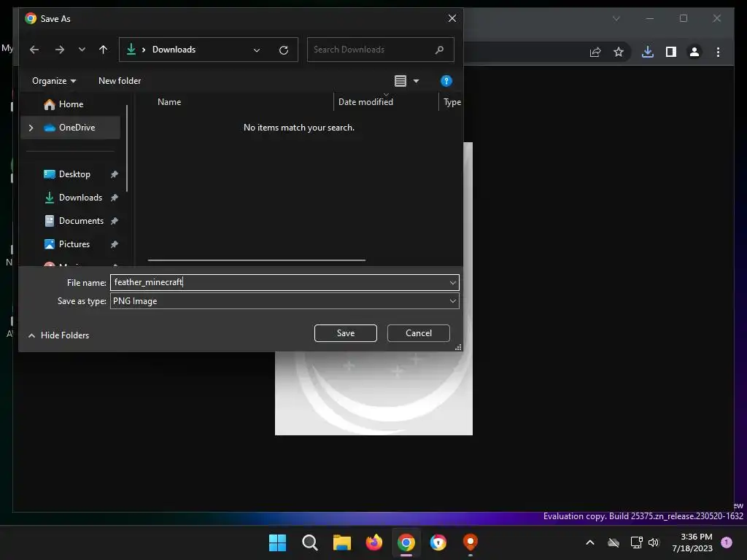Switch to Chrome on the taskbar
Image resolution: width=747 pixels, height=560 pixels.
(x=406, y=542)
